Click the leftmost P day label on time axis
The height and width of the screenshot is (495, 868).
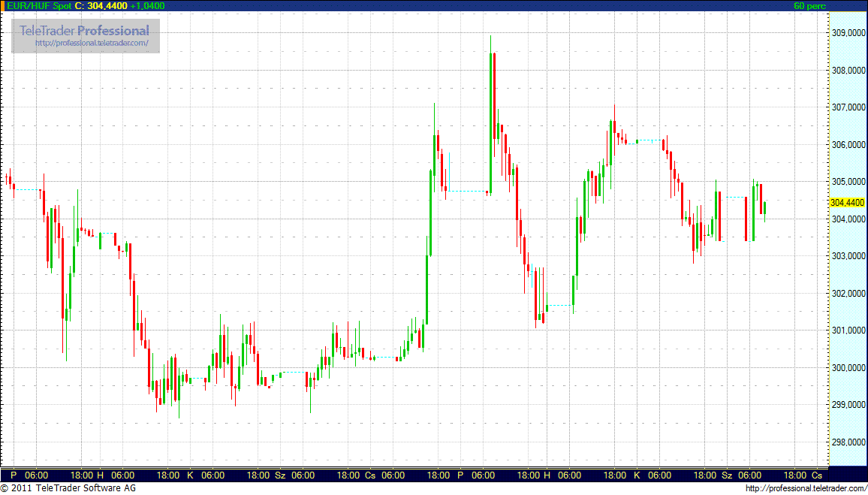point(14,475)
